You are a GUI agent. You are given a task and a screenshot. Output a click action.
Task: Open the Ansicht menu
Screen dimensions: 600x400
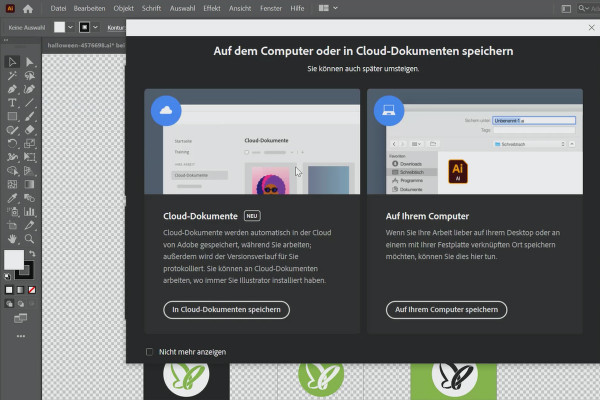click(x=240, y=8)
